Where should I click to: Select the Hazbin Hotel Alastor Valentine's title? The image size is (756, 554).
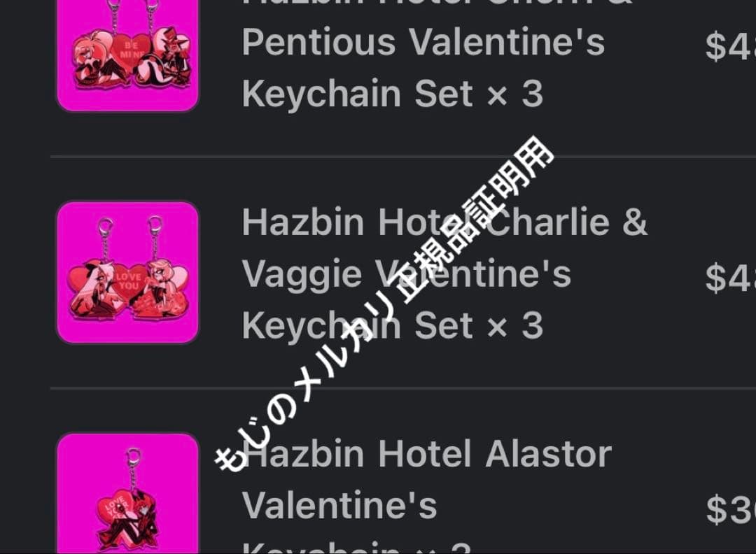pyautogui.click(x=426, y=495)
